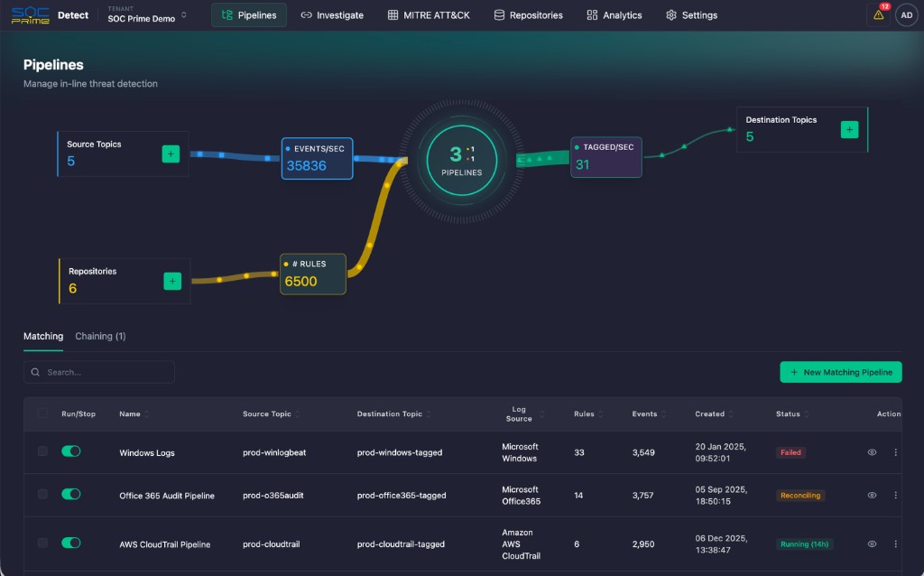The width and height of the screenshot is (924, 576).
Task: Click the TAGGED/SEC 31 metric box
Action: [x=605, y=157]
